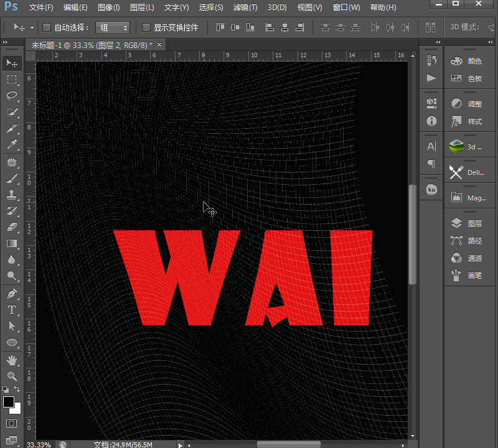This screenshot has width=498, height=448.
Task: Expand the right panel dock double arrow
Action: click(491, 42)
